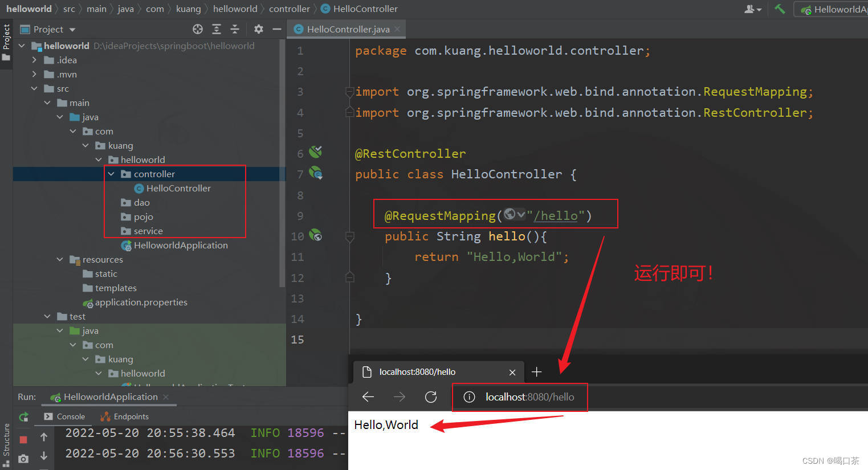Screen dimensions: 868x470
Task: Select the application.properties file
Action: pos(135,302)
